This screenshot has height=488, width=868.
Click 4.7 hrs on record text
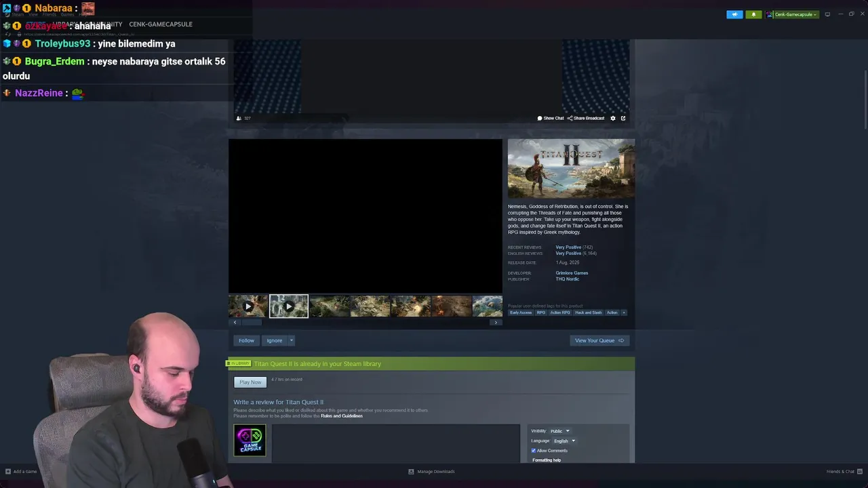point(287,380)
